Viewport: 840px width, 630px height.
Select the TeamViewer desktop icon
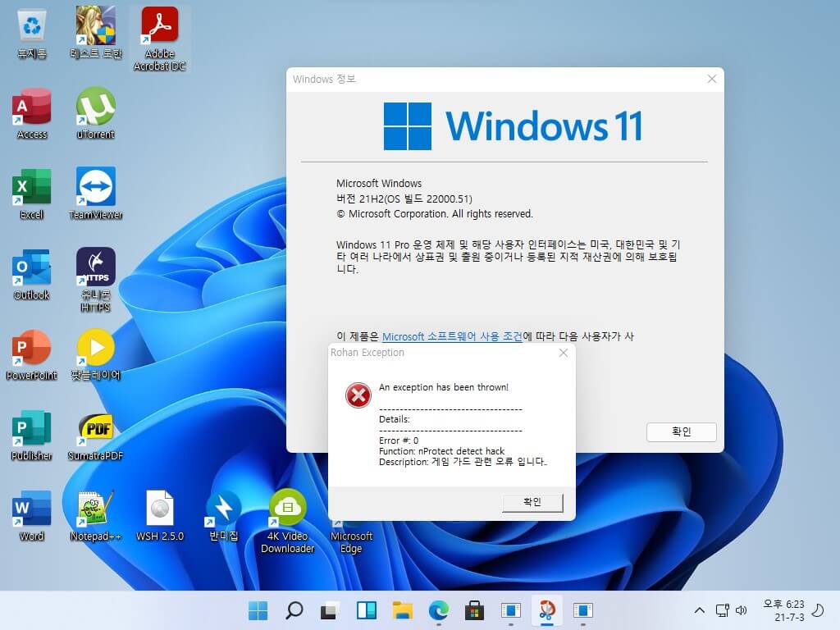click(x=95, y=194)
